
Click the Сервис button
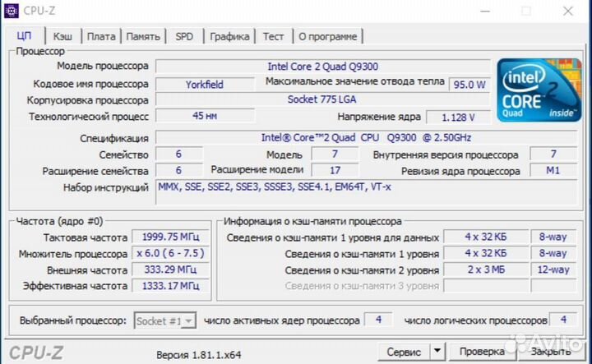pos(404,352)
